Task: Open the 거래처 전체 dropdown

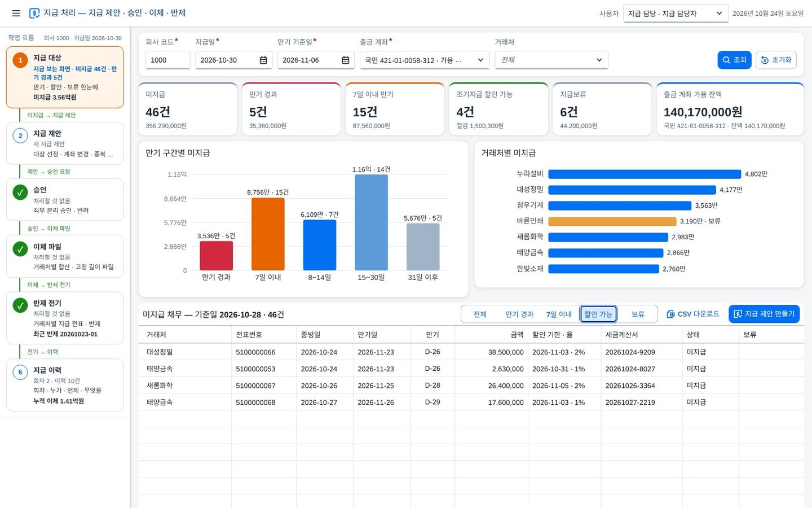Action: [551, 60]
